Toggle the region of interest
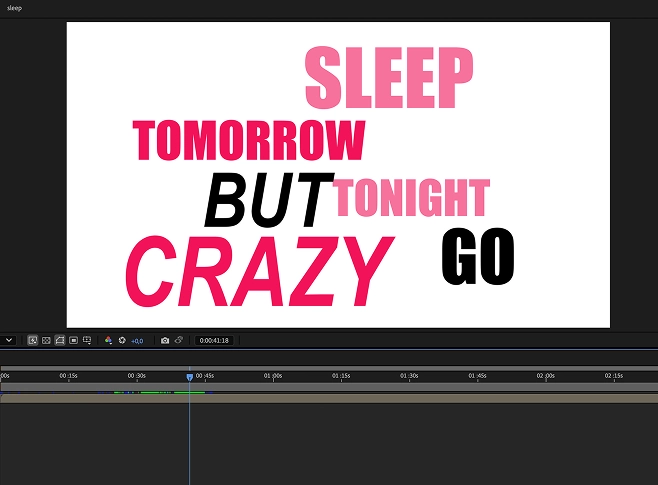This screenshot has height=485, width=658. pos(74,340)
